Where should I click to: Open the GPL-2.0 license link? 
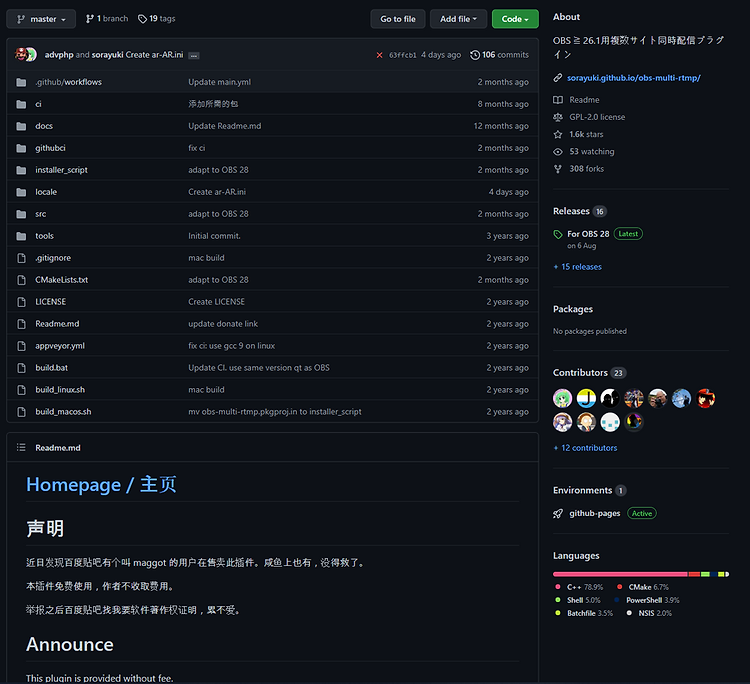pos(597,117)
